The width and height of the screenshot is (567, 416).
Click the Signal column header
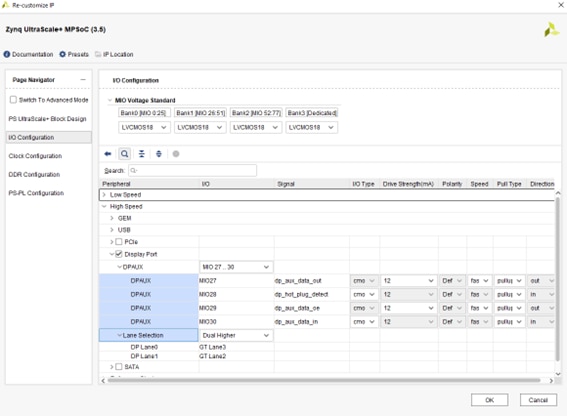(312, 184)
